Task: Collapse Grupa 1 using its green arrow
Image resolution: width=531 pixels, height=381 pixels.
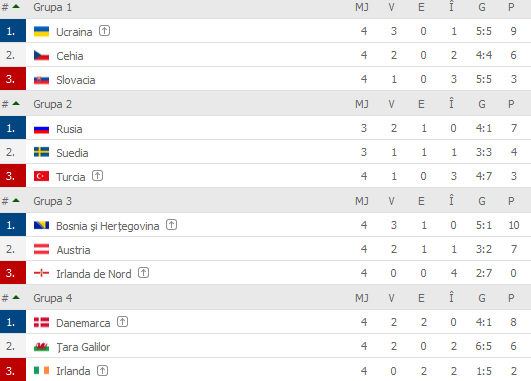Action: (16, 6)
